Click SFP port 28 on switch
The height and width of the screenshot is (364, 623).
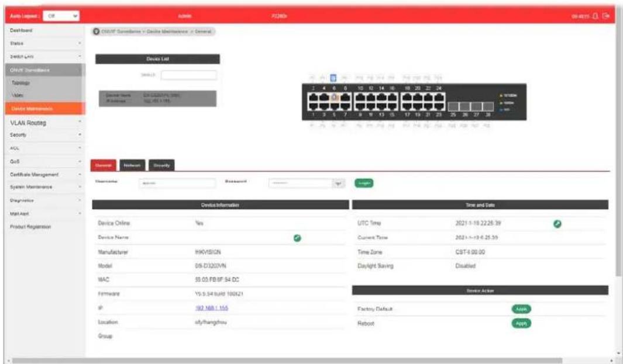pyautogui.click(x=488, y=106)
